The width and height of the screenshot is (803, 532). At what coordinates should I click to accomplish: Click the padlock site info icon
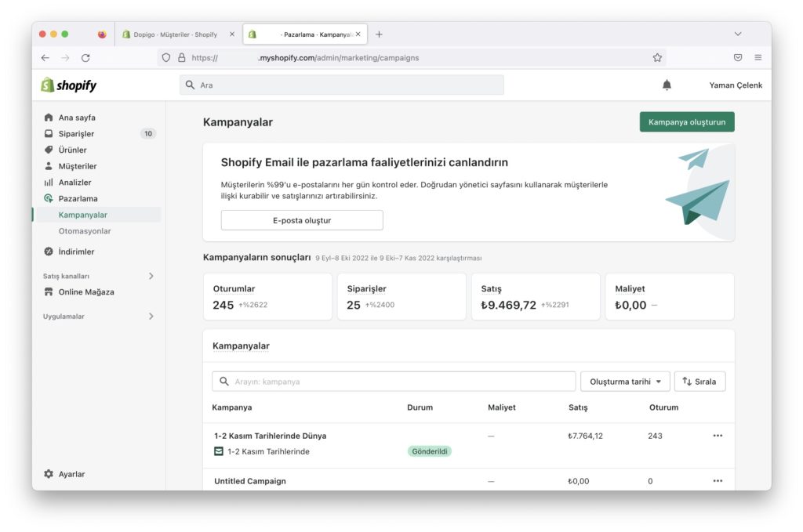(181, 58)
